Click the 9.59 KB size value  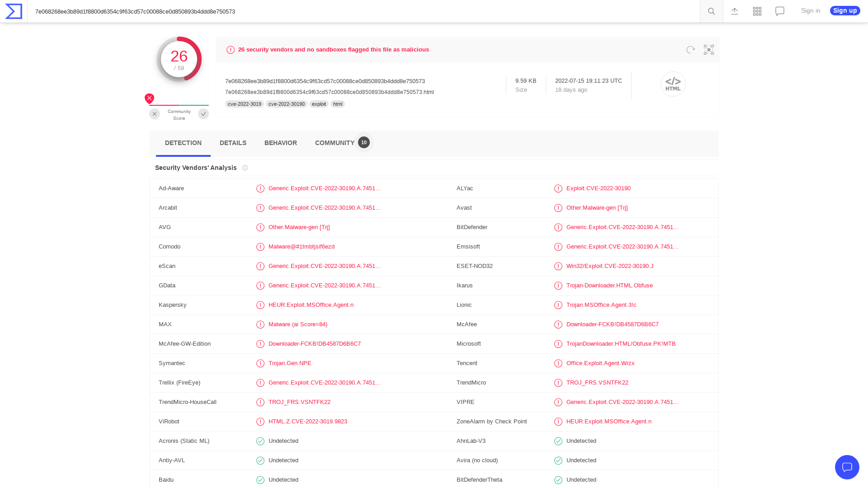pyautogui.click(x=526, y=81)
